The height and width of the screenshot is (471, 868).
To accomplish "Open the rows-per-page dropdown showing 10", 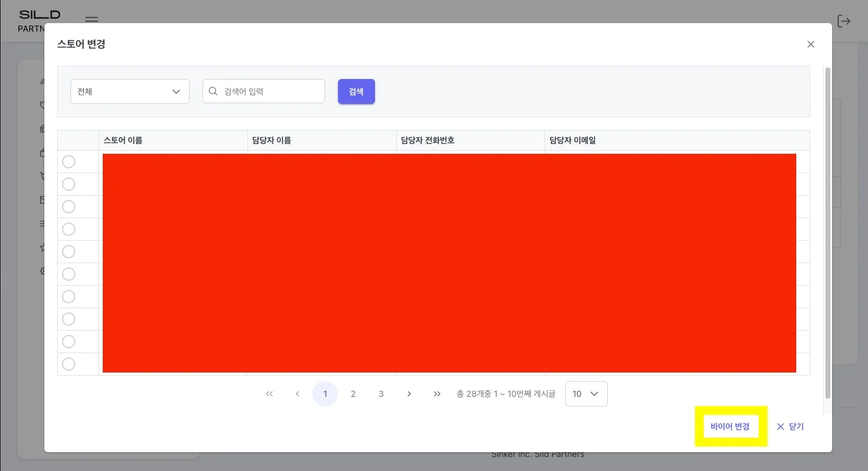I will coord(586,394).
